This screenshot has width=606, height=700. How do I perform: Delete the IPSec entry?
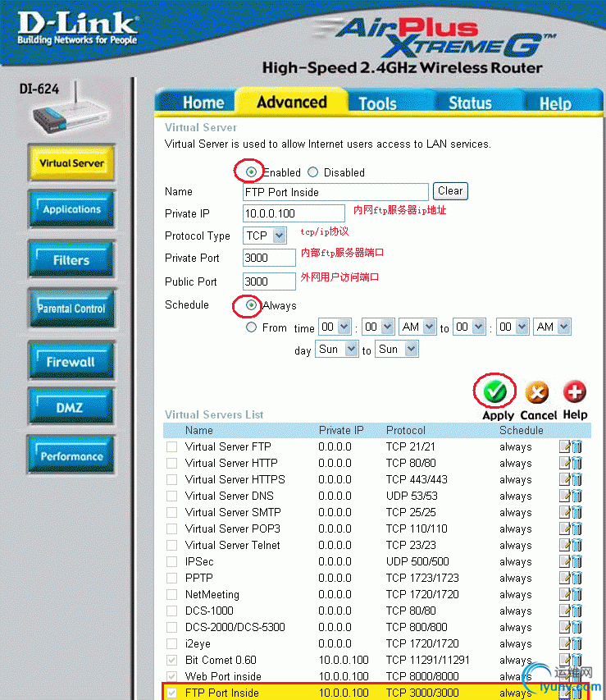[577, 561]
